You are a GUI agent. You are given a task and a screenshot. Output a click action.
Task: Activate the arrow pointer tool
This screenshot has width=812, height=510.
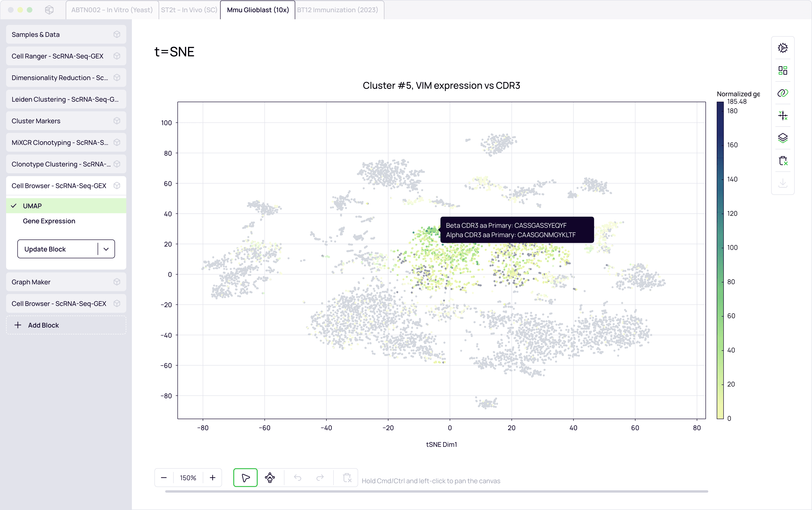(x=245, y=478)
